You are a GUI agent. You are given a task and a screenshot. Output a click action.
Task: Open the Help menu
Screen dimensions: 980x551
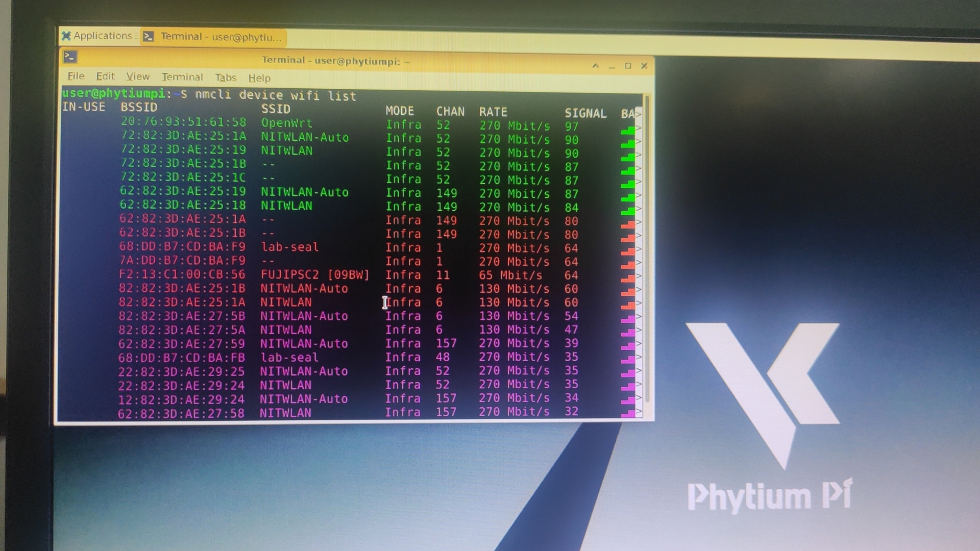[x=259, y=78]
